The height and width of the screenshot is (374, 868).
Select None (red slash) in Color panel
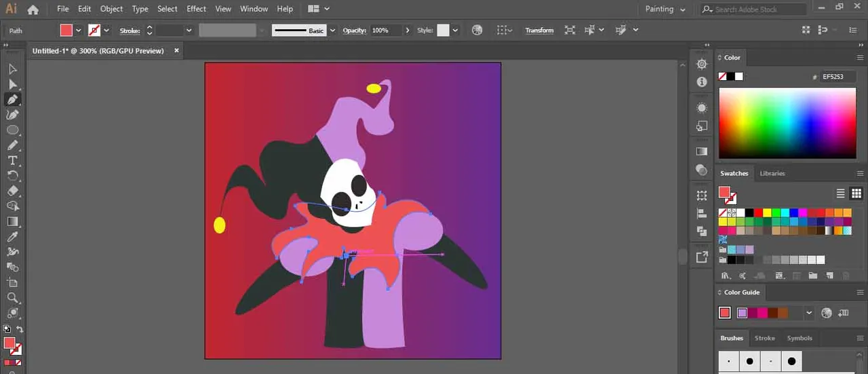(723, 77)
